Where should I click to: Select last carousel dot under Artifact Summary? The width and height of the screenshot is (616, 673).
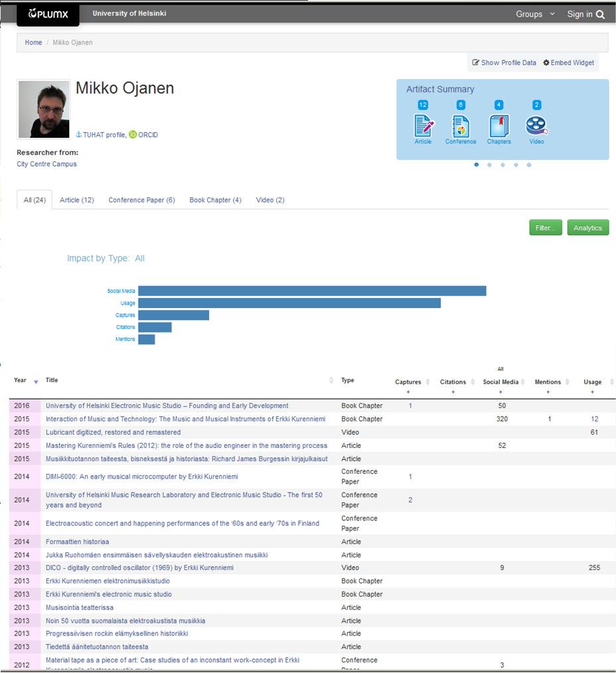tap(529, 165)
